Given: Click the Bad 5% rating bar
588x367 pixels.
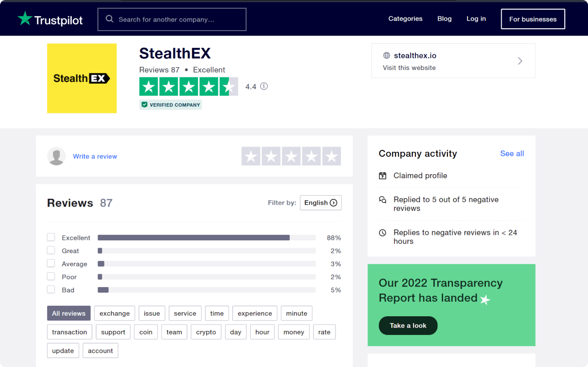Looking at the screenshot, I should click(207, 290).
